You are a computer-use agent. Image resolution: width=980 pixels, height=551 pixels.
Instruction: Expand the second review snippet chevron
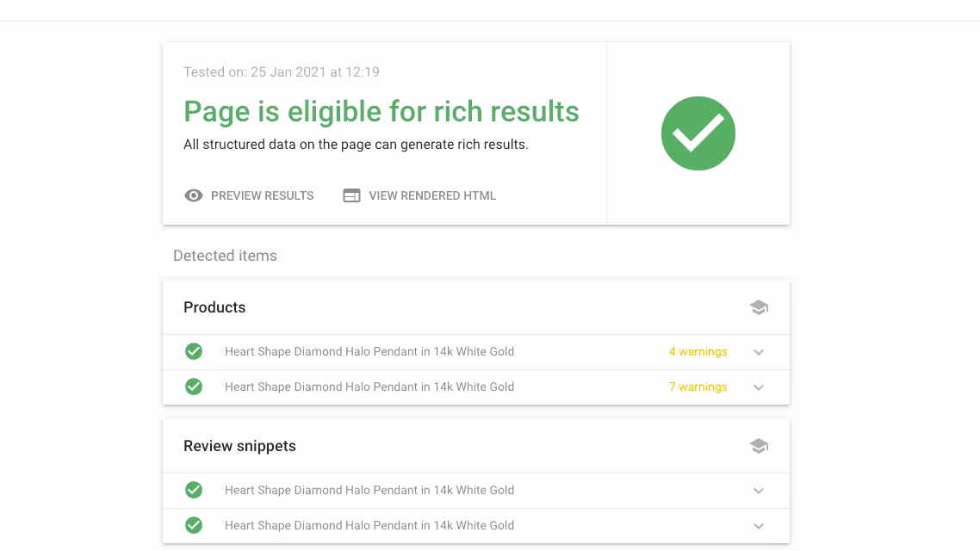click(x=759, y=526)
